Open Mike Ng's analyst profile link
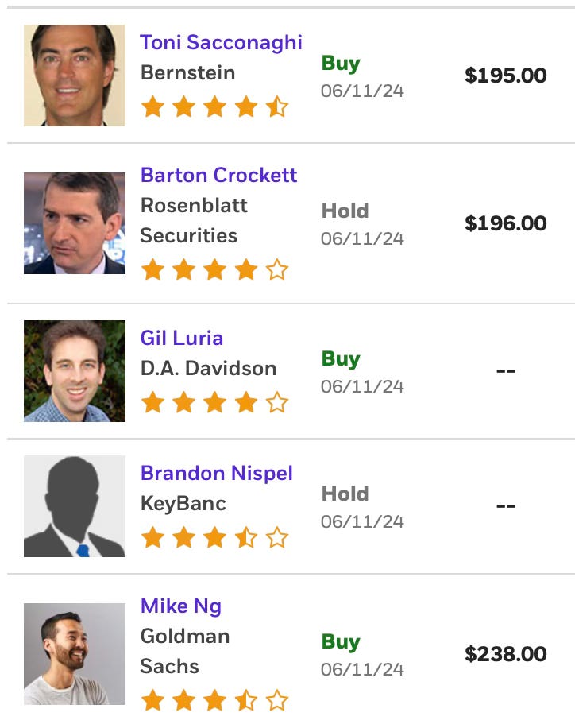This screenshot has width=575, height=728. coord(180,606)
